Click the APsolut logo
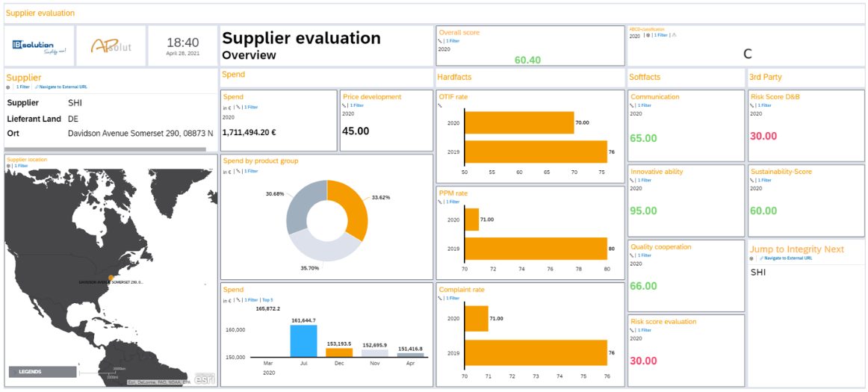The image size is (868, 392). tap(111, 46)
